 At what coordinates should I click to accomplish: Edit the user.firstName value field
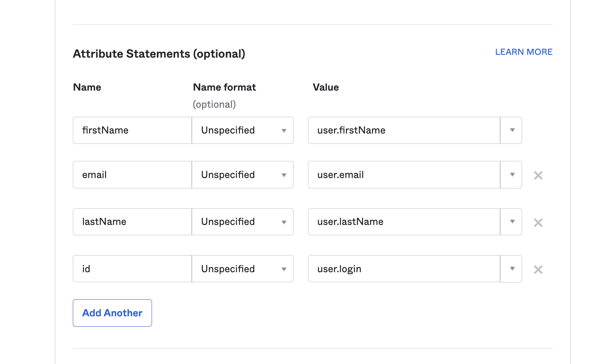[x=404, y=130]
